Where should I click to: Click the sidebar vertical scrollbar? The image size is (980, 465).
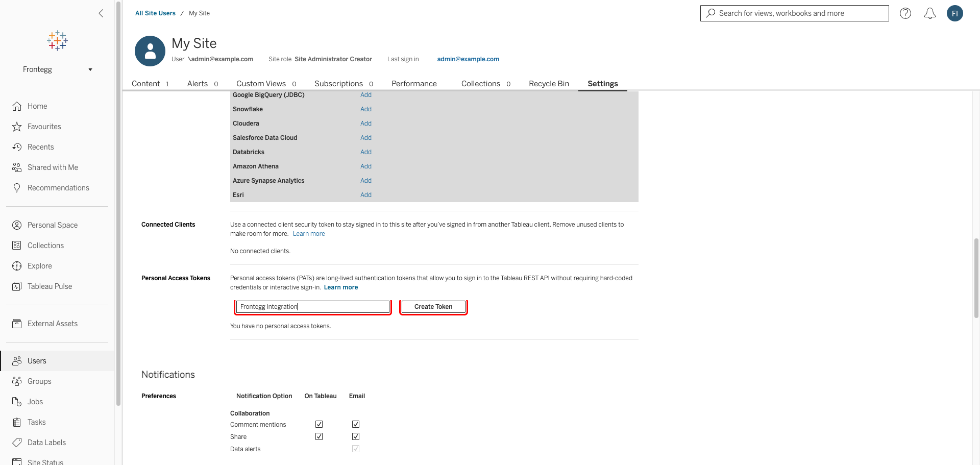point(118,204)
